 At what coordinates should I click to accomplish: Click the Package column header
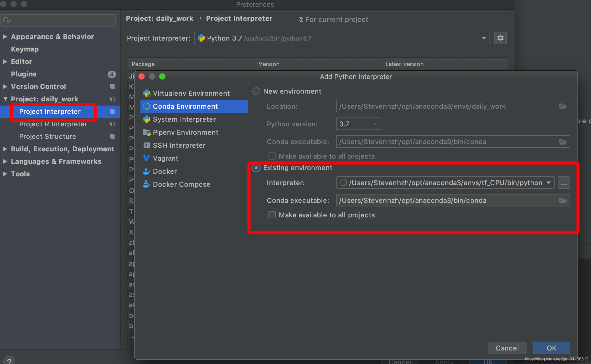point(190,64)
